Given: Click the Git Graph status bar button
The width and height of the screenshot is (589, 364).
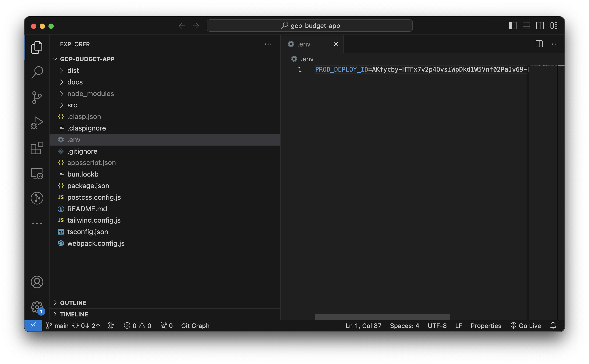Looking at the screenshot, I should click(x=195, y=326).
